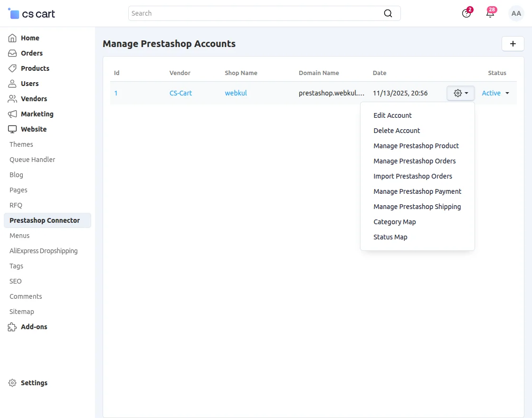The width and height of the screenshot is (532, 418).
Task: Open the Users section icon
Action: click(11, 84)
